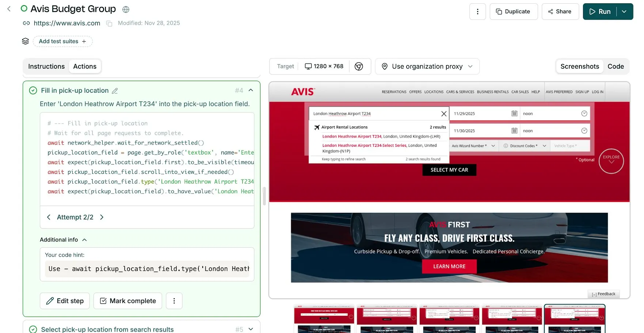Expand step #5 Select pick-up location

(251, 329)
